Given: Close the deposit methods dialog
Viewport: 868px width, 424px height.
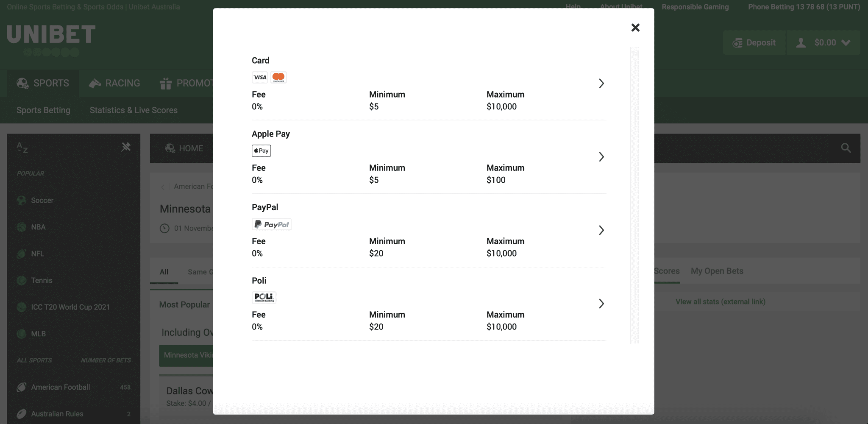Looking at the screenshot, I should click(635, 28).
